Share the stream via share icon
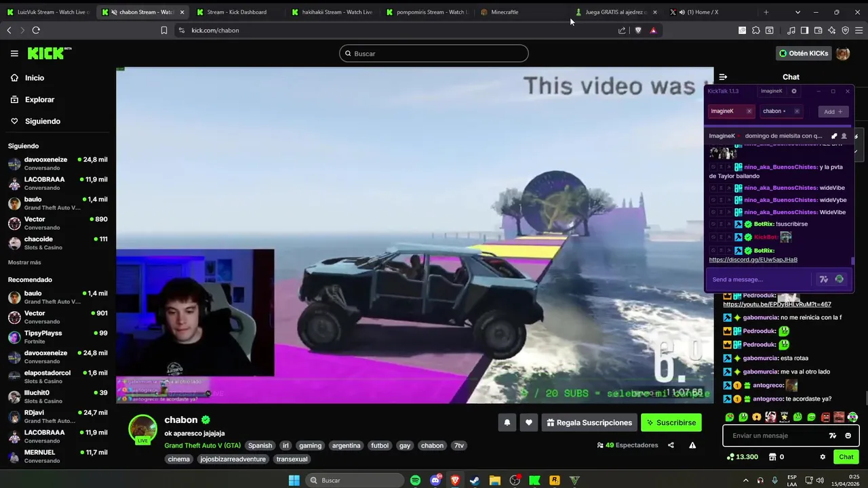 (x=671, y=445)
